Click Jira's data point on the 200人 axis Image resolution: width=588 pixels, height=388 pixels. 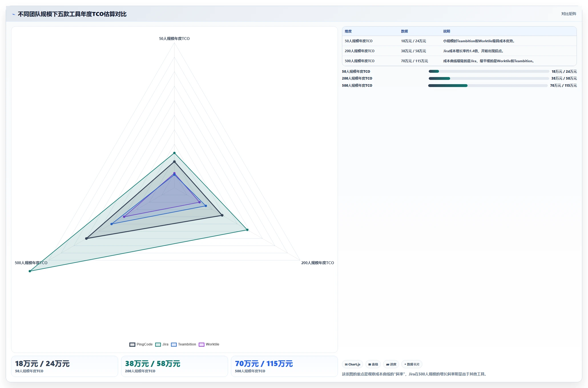247,230
